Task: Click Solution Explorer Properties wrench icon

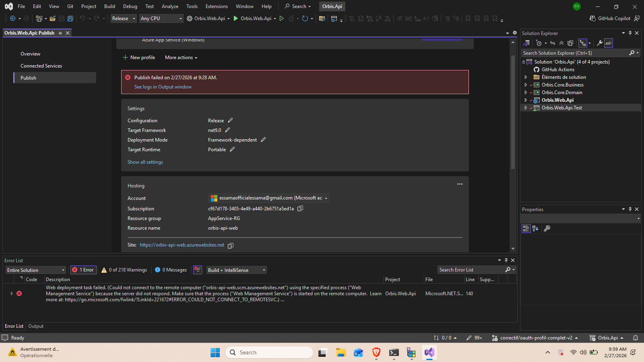Action: click(x=599, y=43)
